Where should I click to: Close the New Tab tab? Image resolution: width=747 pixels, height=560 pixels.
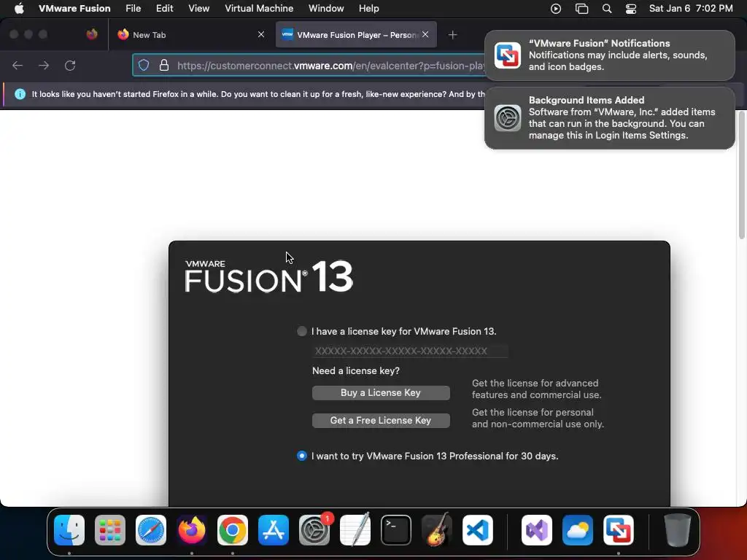(261, 34)
